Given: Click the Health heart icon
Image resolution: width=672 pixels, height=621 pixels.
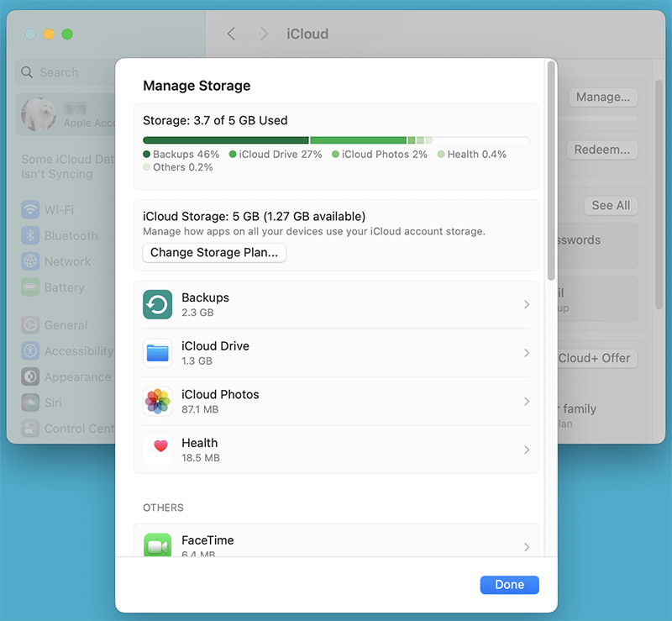Looking at the screenshot, I should click(x=159, y=450).
